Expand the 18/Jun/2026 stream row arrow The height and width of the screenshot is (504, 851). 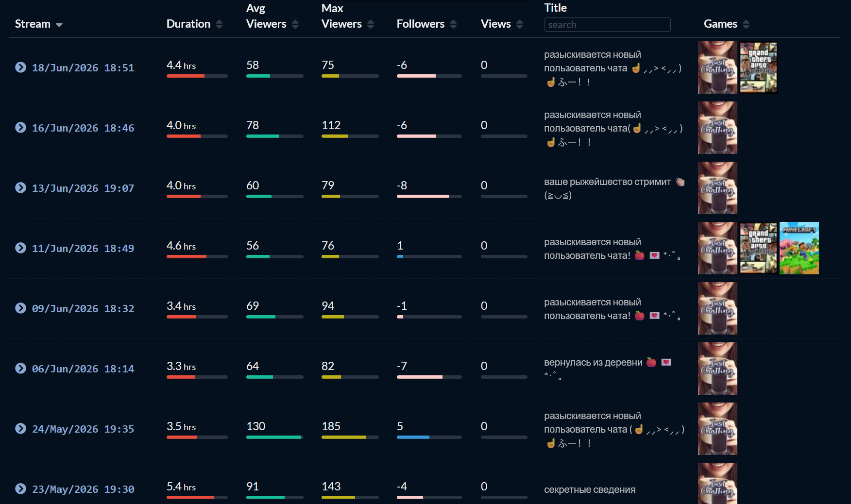tap(20, 67)
